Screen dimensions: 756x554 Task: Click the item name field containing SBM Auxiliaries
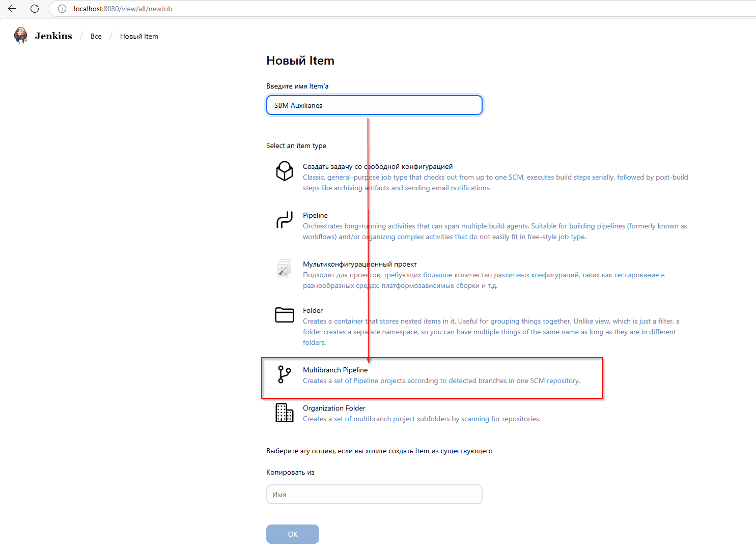pyautogui.click(x=374, y=105)
